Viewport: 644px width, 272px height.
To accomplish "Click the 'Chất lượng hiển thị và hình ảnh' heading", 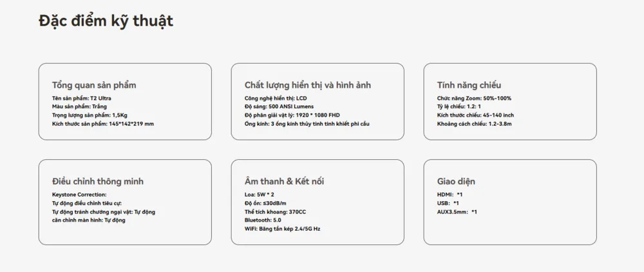I will 308,85.
